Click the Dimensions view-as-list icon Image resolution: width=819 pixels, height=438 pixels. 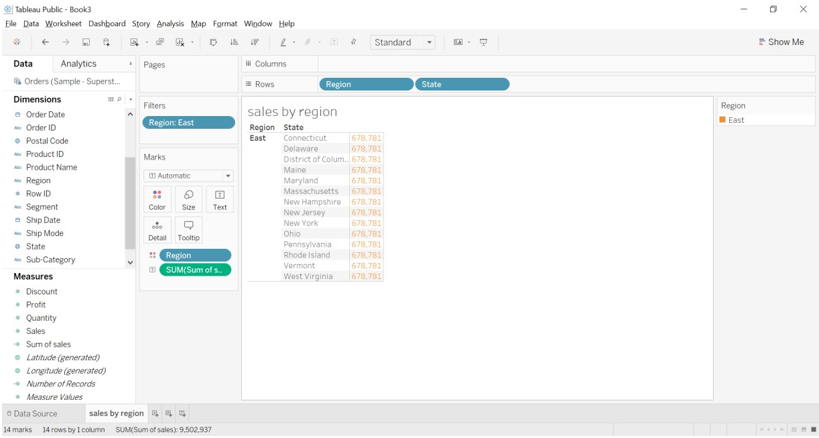pos(111,99)
